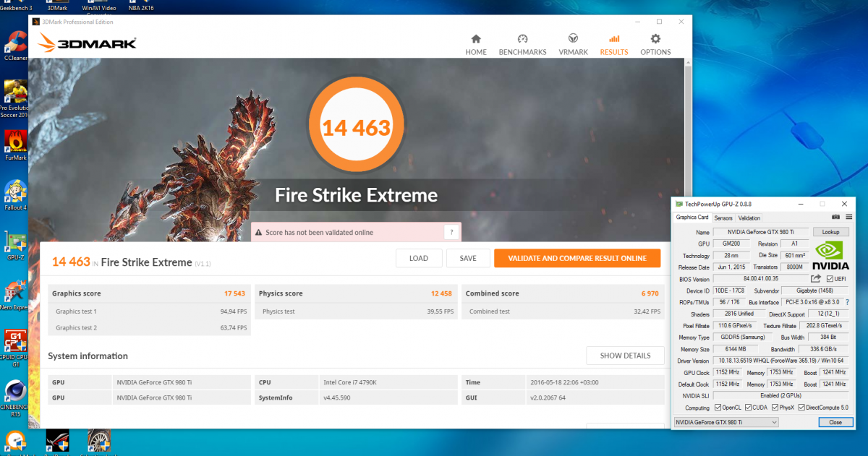Image resolution: width=868 pixels, height=456 pixels.
Task: Click the Physics score value 12 458
Action: coord(442,293)
